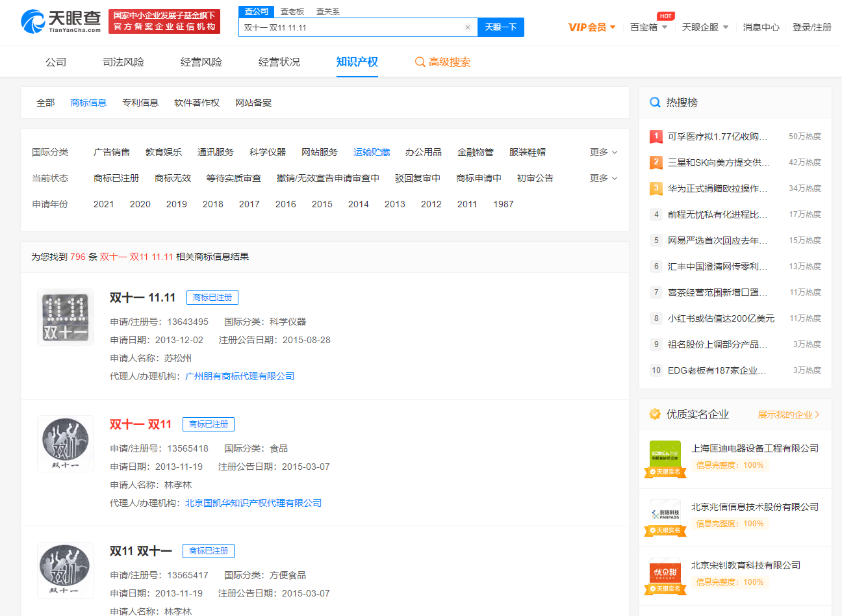
Task: Open 广州朋有商标代理有限公司 agency link
Action: 240,376
